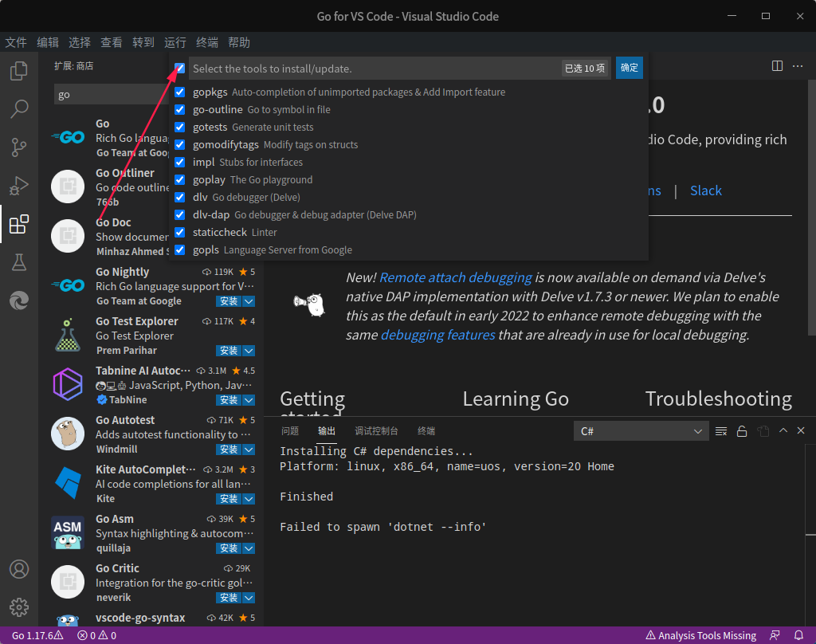
Task: Toggle the output scroll lock icon
Action: tap(742, 431)
